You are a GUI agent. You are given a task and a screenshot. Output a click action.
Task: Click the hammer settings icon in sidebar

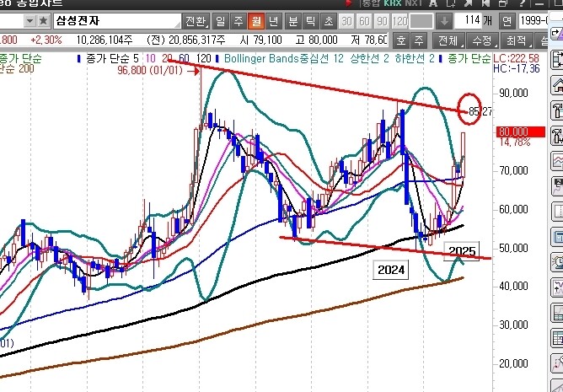click(x=557, y=110)
